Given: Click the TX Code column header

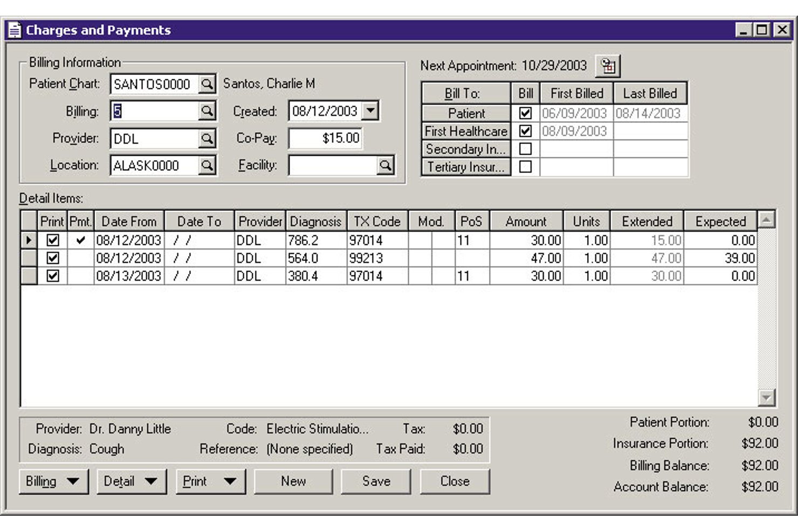Looking at the screenshot, I should click(377, 222).
